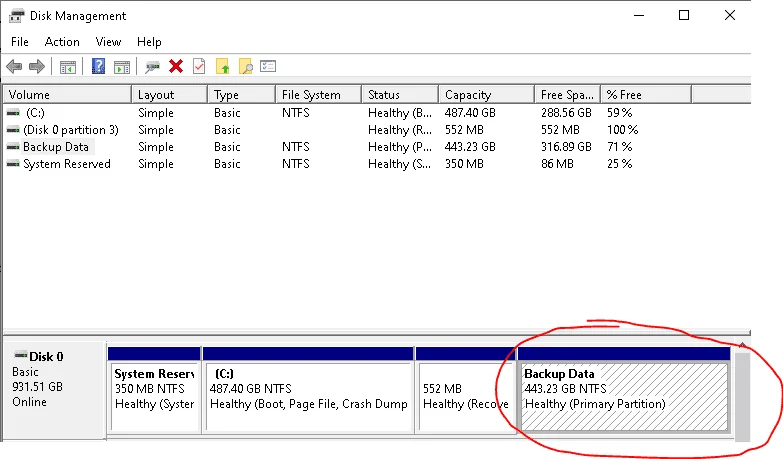Click the yellow folder with up arrow icon
This screenshot has width=783, height=459.
coord(222,66)
